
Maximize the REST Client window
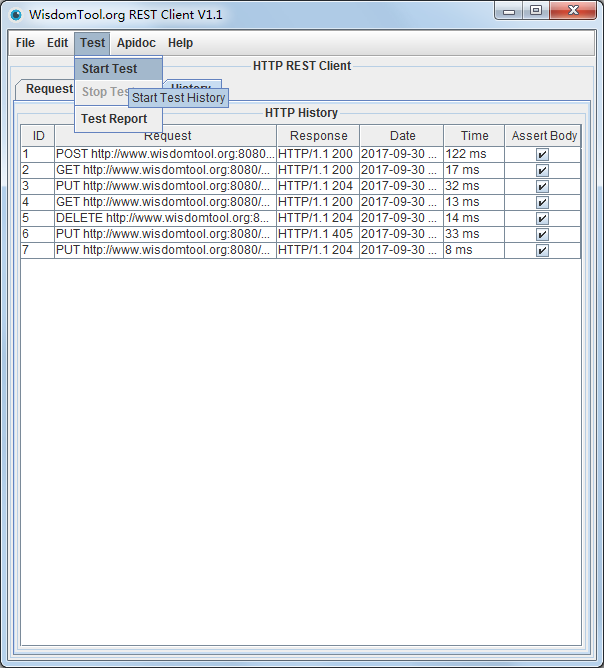[x=536, y=11]
